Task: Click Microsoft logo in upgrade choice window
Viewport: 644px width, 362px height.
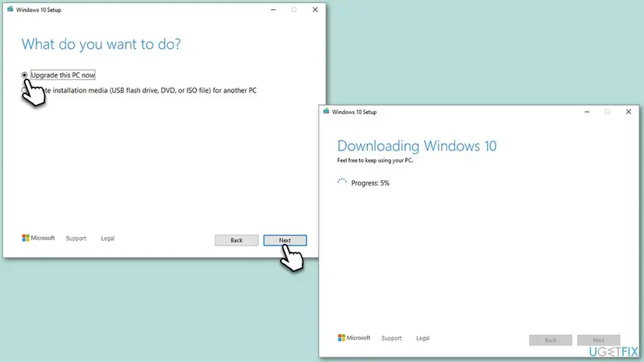Action: (x=38, y=238)
